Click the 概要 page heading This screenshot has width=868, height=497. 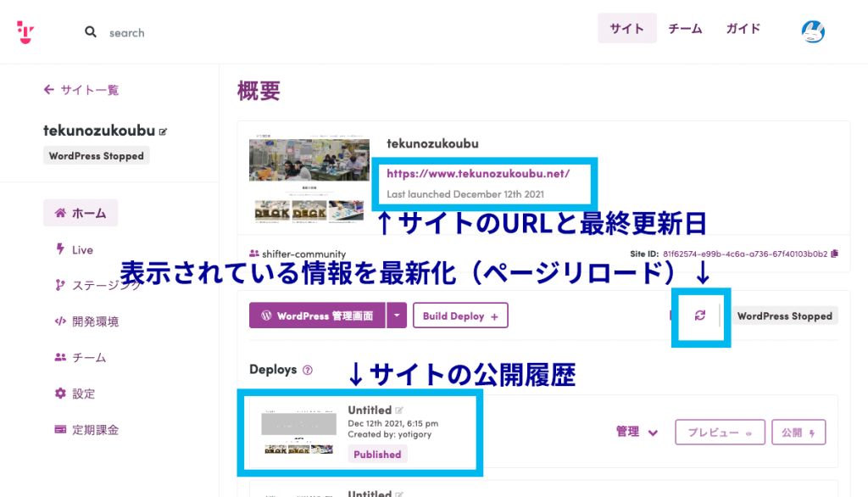(259, 91)
